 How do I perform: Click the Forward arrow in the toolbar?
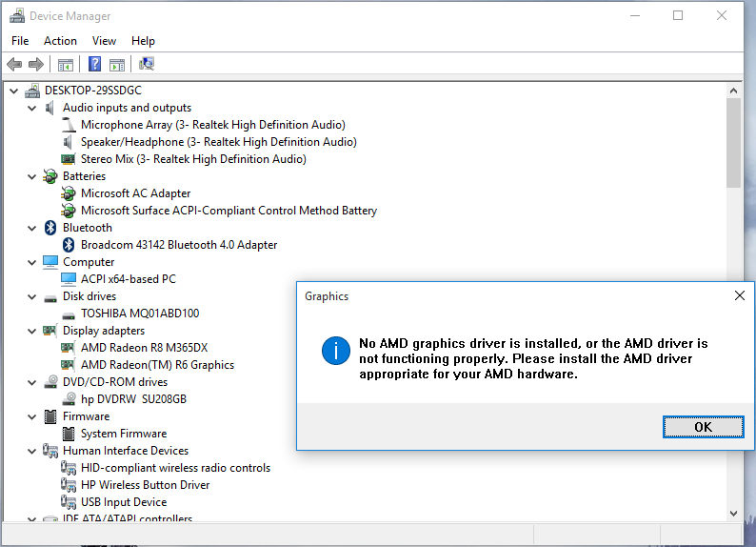click(36, 64)
